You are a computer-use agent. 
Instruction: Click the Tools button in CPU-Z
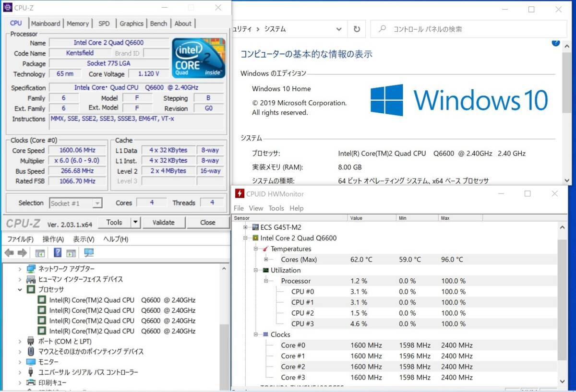pyautogui.click(x=114, y=222)
